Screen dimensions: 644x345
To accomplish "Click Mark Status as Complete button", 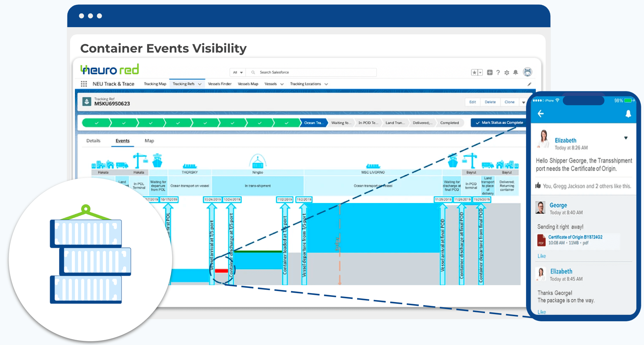I will (x=499, y=123).
